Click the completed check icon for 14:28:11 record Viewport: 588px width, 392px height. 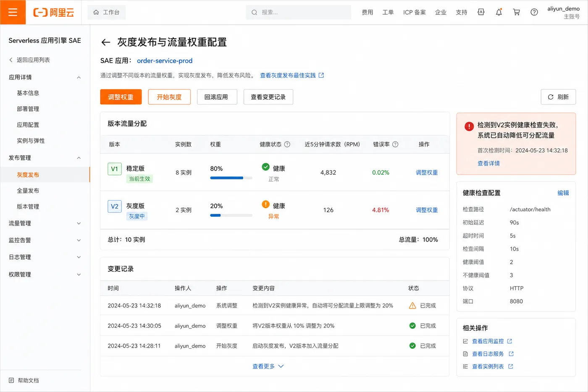[x=412, y=346]
